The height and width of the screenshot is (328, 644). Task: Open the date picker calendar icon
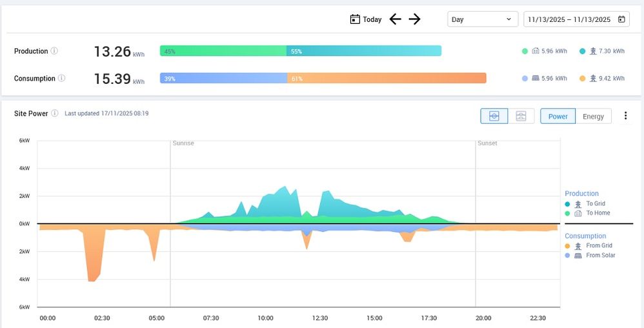621,19
